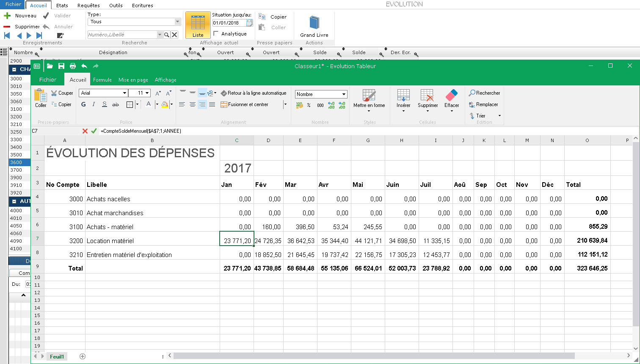Go to first record arrow icon
Viewport: 640px width, 364px height.
(7, 36)
